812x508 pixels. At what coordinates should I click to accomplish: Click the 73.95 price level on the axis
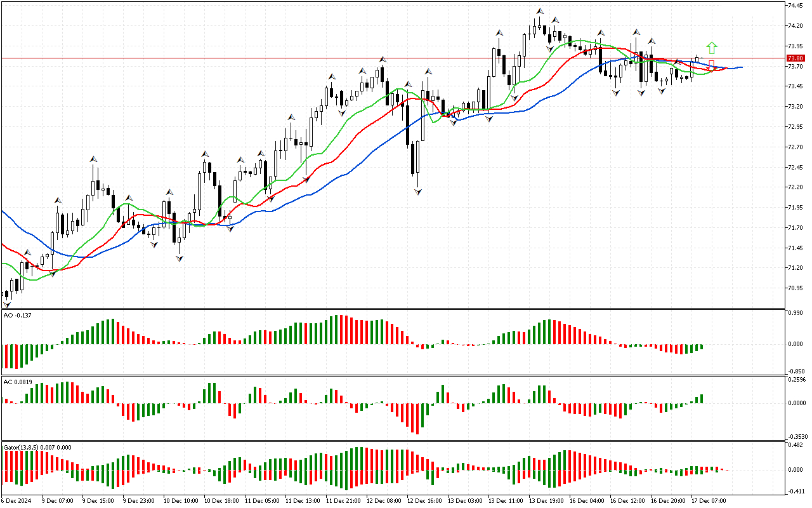click(796, 46)
